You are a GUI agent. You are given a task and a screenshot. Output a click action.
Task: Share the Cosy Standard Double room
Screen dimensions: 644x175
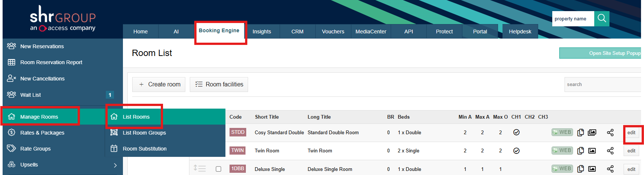(610, 132)
